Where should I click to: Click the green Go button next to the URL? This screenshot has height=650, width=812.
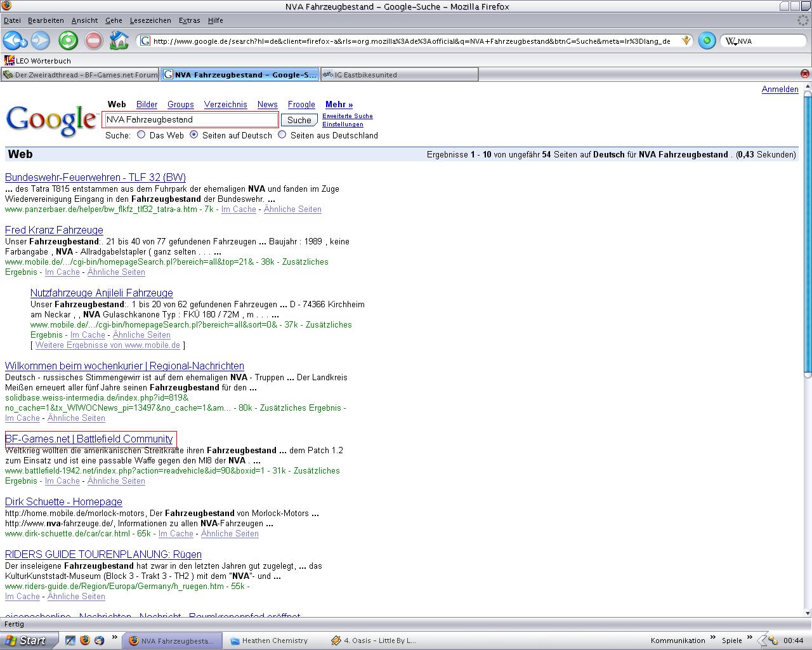pyautogui.click(x=707, y=41)
